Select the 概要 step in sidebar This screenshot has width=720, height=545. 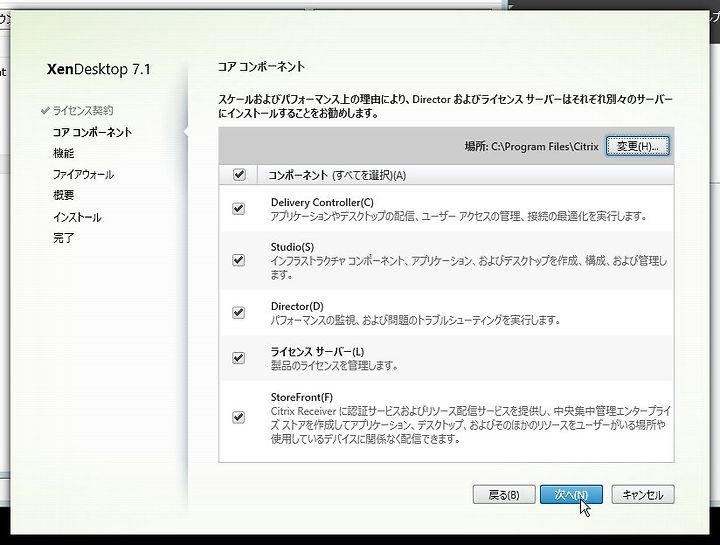(x=63, y=196)
